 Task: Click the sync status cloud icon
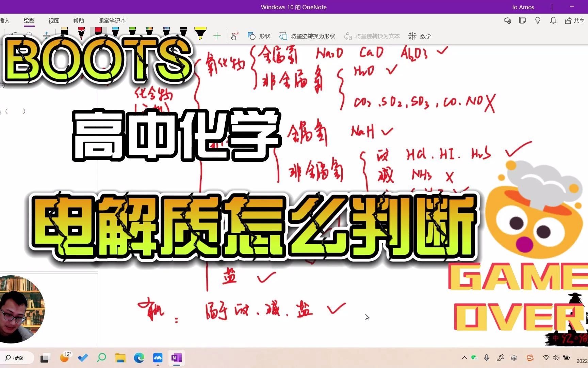coord(507,20)
